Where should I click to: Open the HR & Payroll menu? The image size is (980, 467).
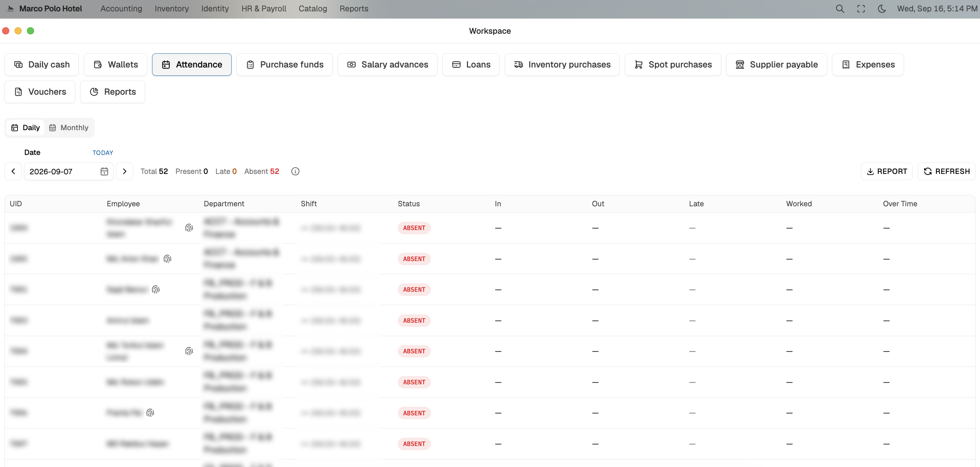point(264,8)
